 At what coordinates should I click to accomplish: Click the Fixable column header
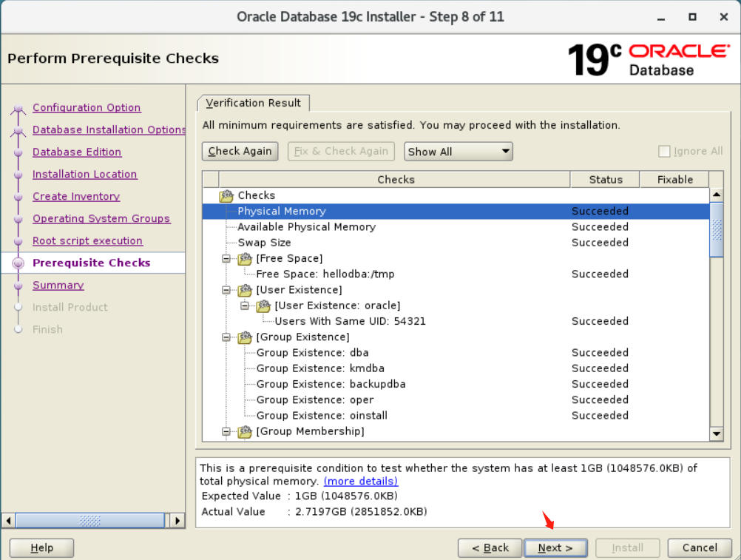pos(674,180)
